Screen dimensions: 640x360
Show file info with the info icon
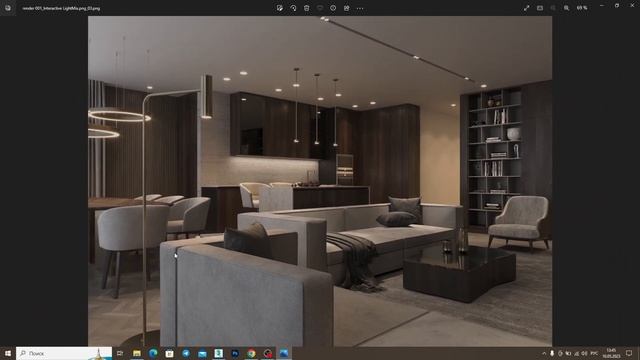click(x=333, y=8)
